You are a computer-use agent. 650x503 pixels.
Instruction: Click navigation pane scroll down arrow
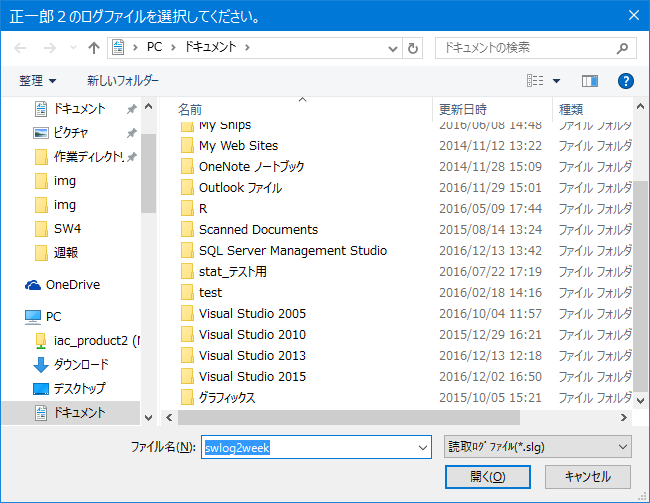coord(148,418)
